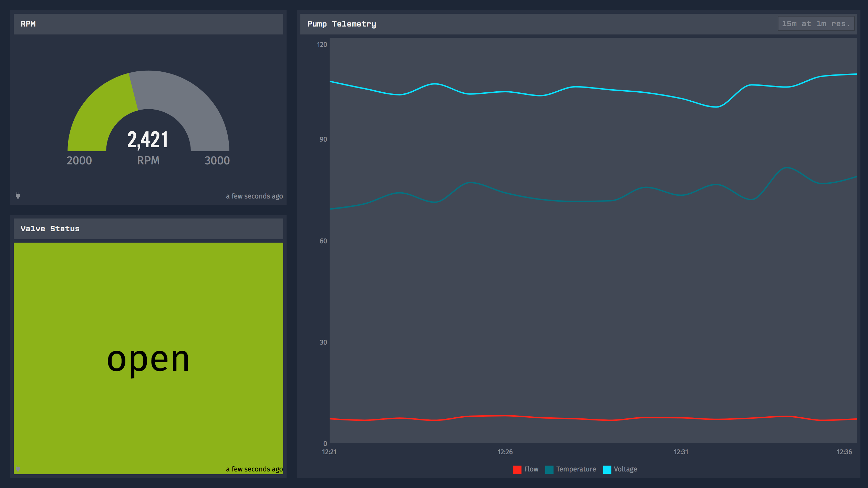Click the gauge minimum label 2000

(x=79, y=161)
